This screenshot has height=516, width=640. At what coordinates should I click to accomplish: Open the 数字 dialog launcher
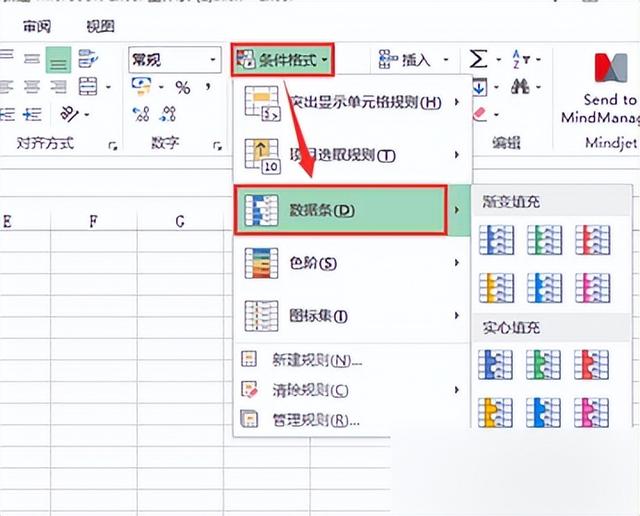[x=218, y=145]
